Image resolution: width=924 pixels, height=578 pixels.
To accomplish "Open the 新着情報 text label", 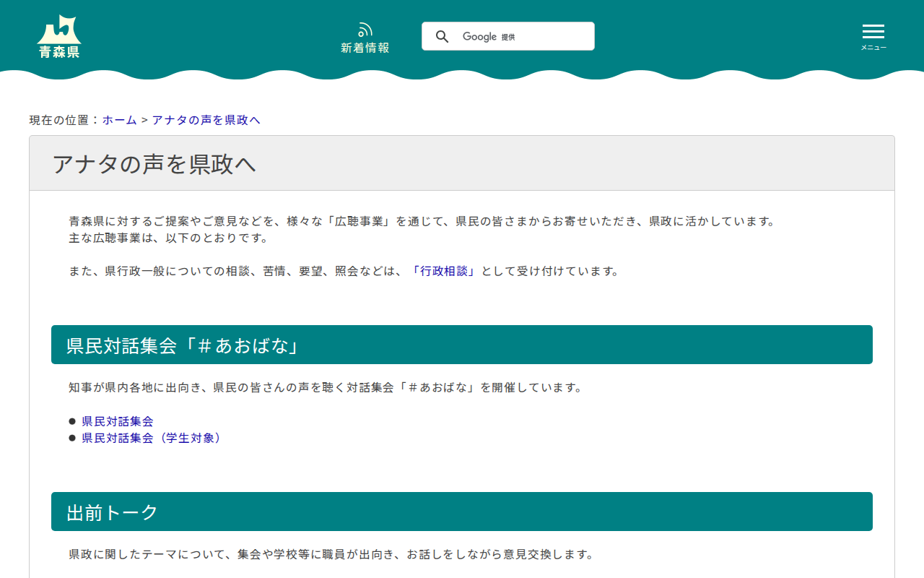I will pyautogui.click(x=365, y=48).
